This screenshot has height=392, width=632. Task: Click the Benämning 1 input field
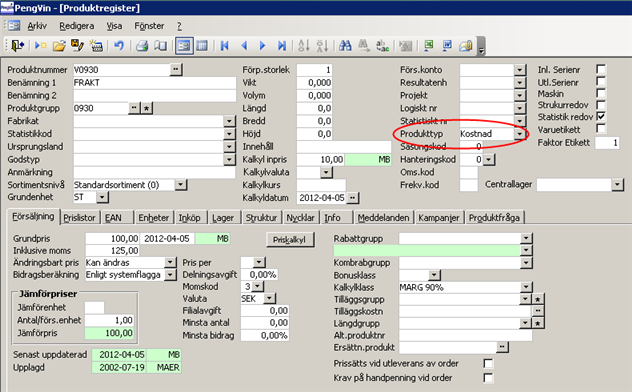click(x=154, y=83)
